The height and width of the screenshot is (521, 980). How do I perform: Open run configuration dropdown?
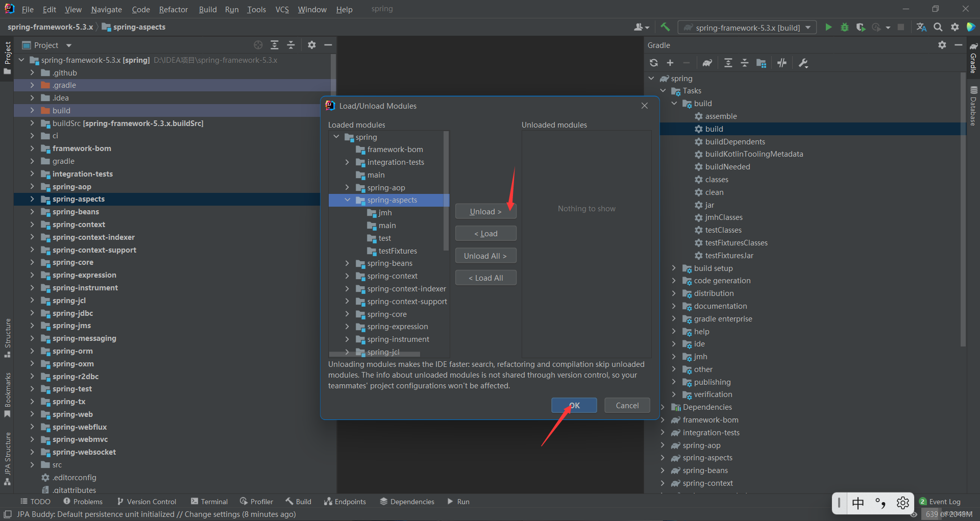coord(747,28)
